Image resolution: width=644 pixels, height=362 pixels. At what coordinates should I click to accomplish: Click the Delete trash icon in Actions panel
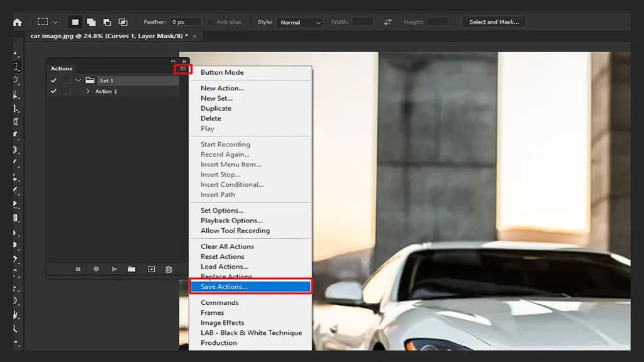[169, 269]
